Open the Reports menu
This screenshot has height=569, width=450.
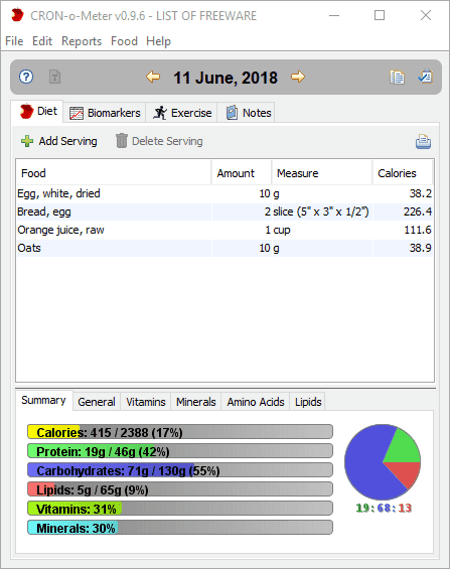pos(81,41)
